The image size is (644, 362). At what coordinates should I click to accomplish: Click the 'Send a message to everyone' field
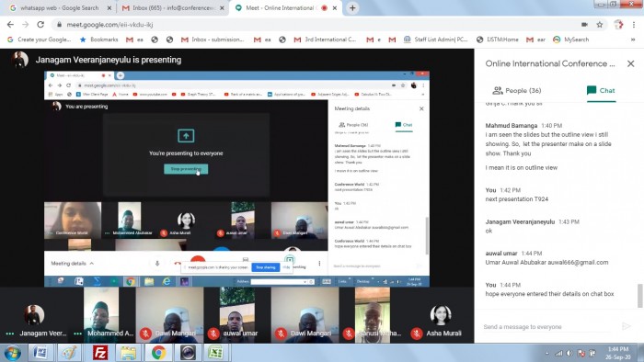click(549, 327)
